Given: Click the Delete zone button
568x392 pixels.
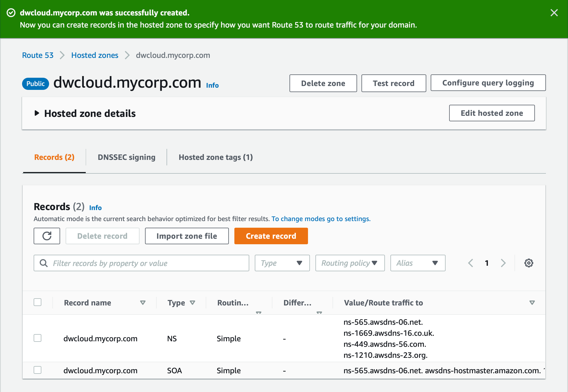Looking at the screenshot, I should 323,83.
